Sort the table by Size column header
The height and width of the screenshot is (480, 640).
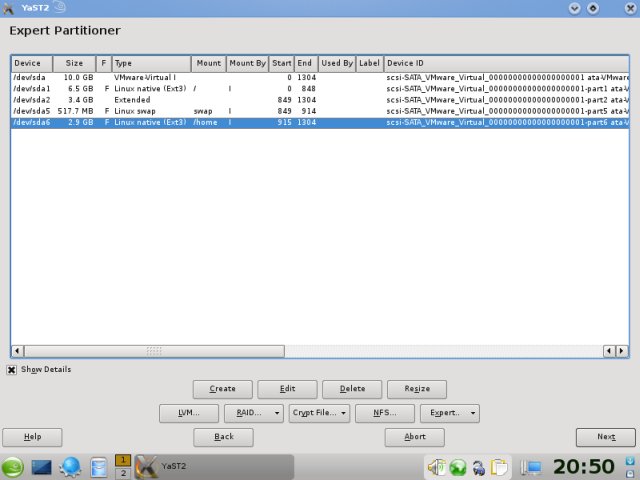74,63
